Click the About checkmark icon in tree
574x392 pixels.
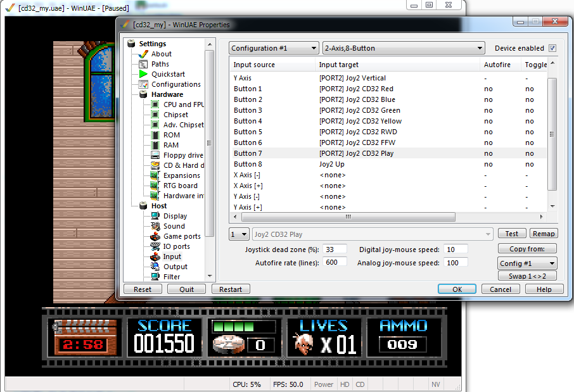143,54
